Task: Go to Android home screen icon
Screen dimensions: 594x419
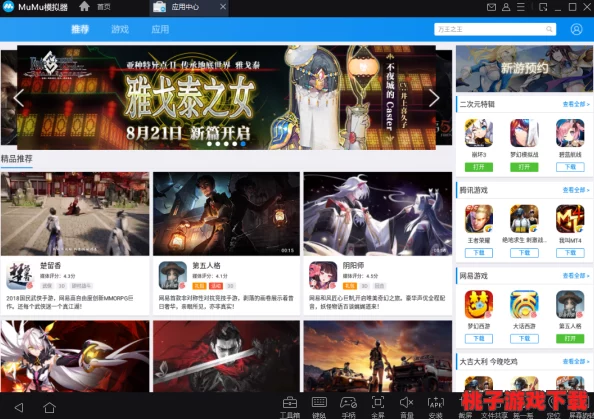Action: click(x=49, y=408)
